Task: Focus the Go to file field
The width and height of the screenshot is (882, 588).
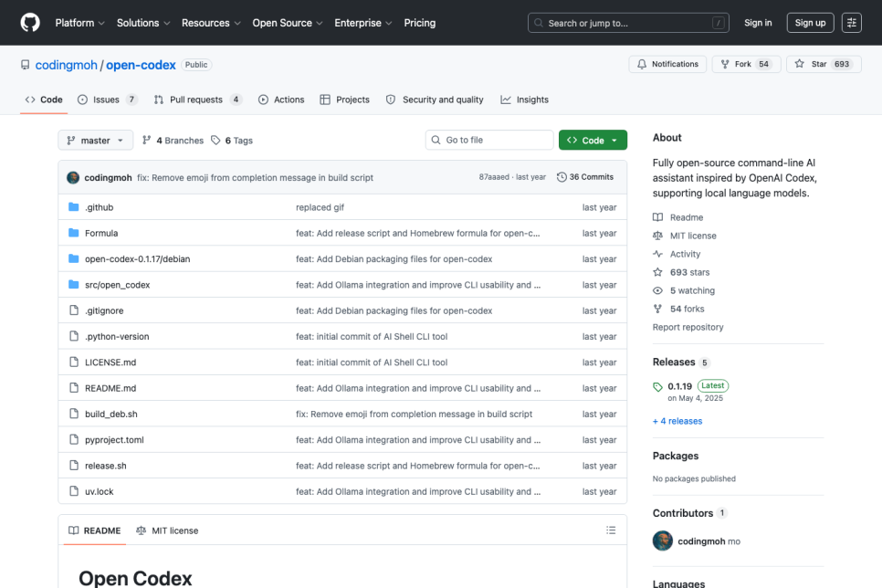Action: click(489, 140)
